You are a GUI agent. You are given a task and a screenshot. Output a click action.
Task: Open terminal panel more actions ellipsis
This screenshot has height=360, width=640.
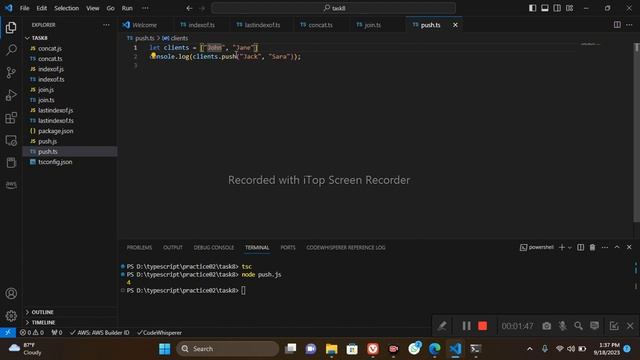pos(604,247)
